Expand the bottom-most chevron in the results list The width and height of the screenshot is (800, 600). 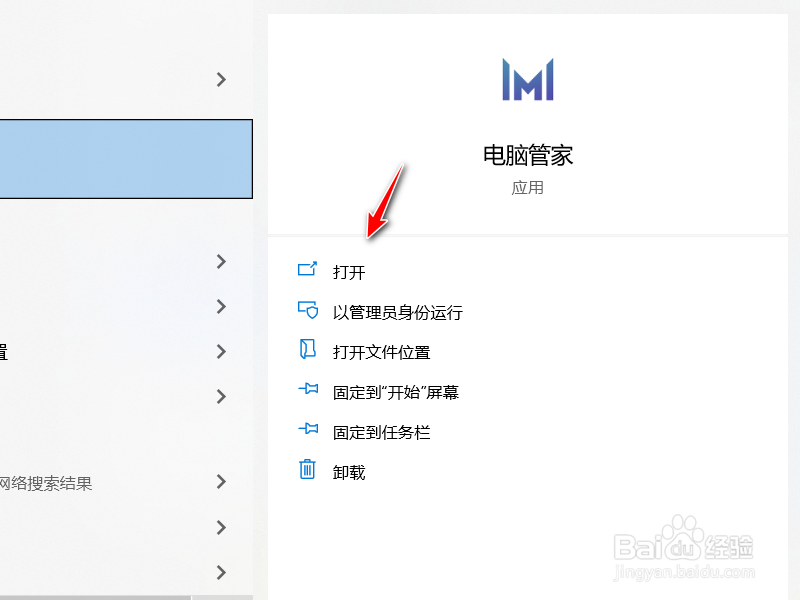(x=221, y=572)
